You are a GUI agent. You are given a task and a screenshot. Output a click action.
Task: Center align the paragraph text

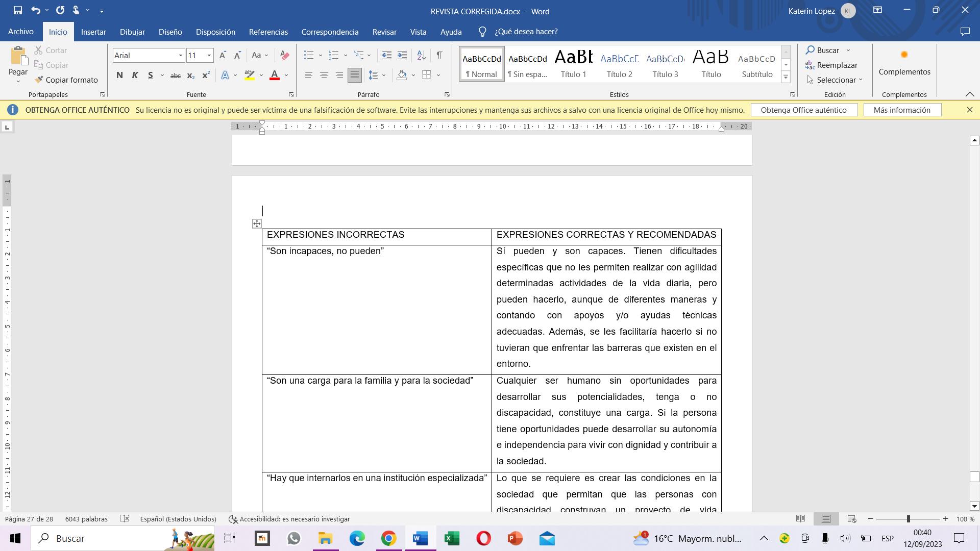(324, 76)
